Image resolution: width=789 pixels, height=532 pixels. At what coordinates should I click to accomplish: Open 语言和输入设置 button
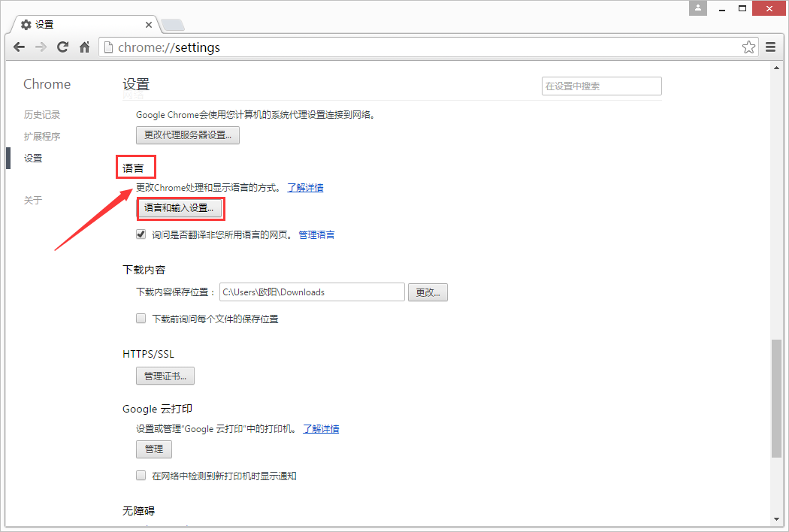[x=179, y=208]
